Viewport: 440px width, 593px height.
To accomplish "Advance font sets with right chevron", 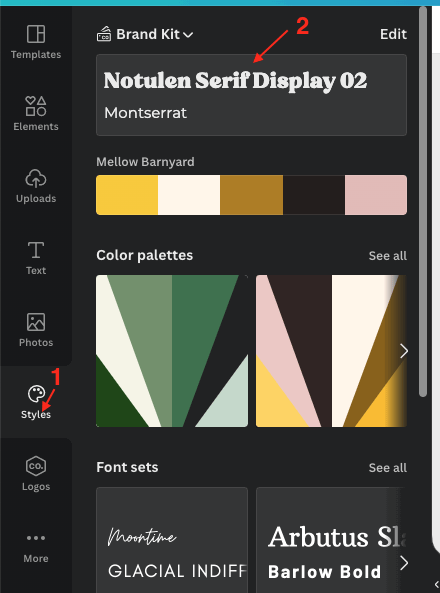I will coord(404,563).
